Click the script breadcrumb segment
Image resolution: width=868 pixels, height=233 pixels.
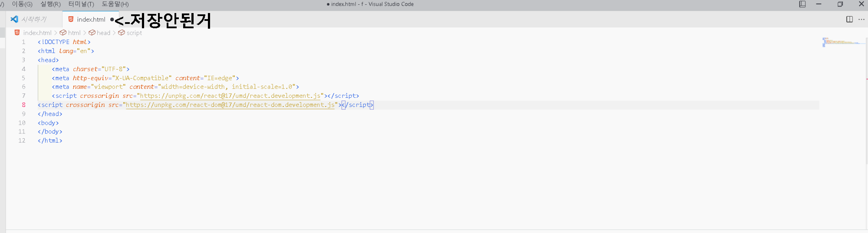coord(134,33)
